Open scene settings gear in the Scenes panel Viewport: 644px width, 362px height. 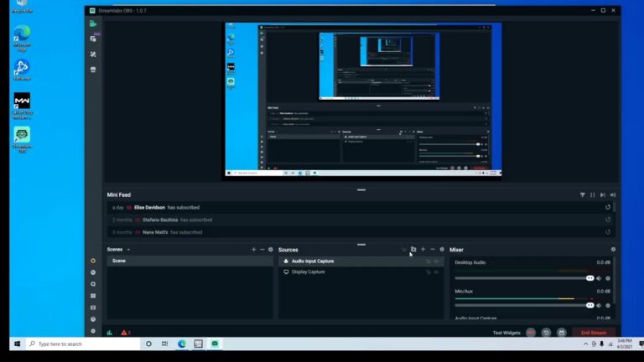pos(271,250)
